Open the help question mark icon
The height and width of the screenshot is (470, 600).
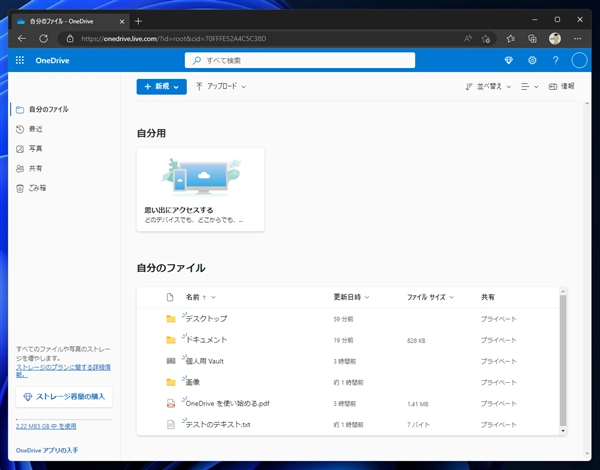555,60
